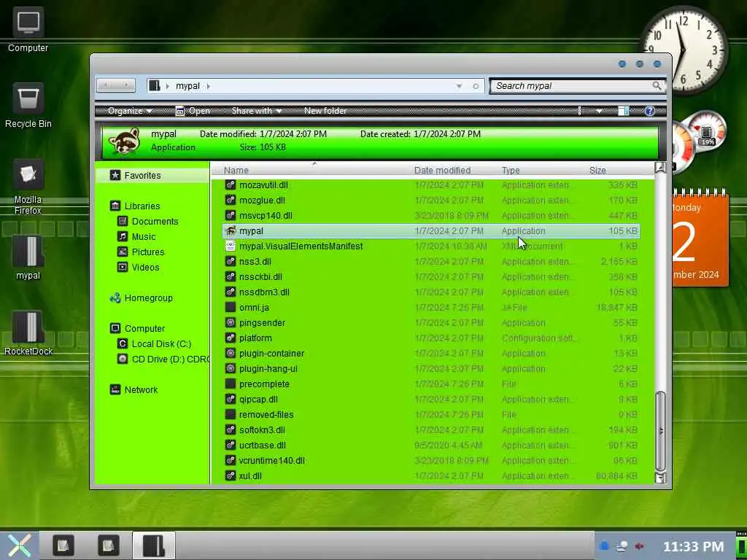
Task: Open the Share with dropdown
Action: tap(257, 111)
